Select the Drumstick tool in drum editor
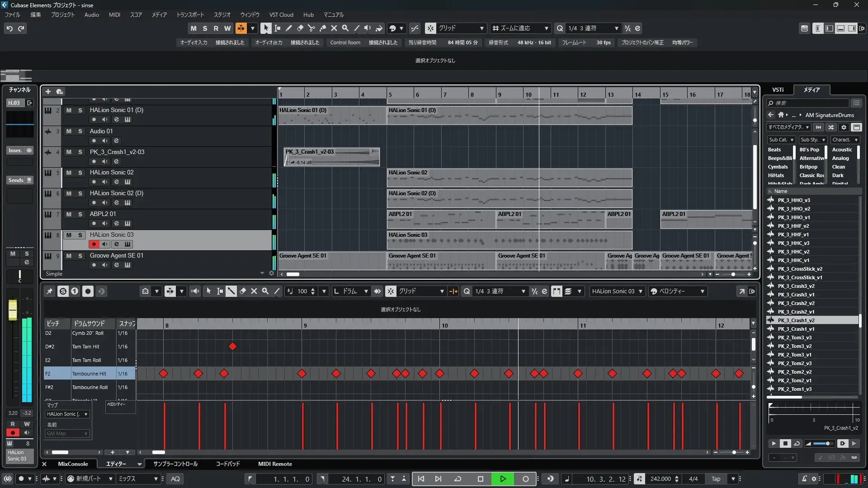Viewport: 868px width, 488px height. (x=231, y=291)
